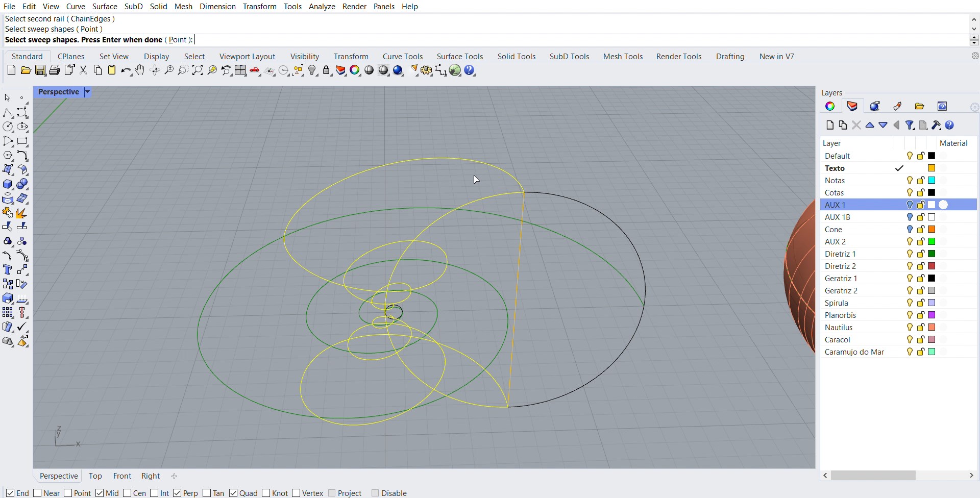This screenshot has width=980, height=498.
Task: Click the shaded viewport sphere icon
Action: coord(369,70)
